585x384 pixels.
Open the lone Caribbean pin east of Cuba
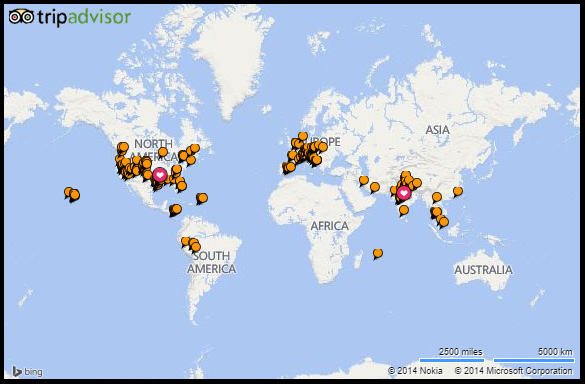(x=202, y=198)
